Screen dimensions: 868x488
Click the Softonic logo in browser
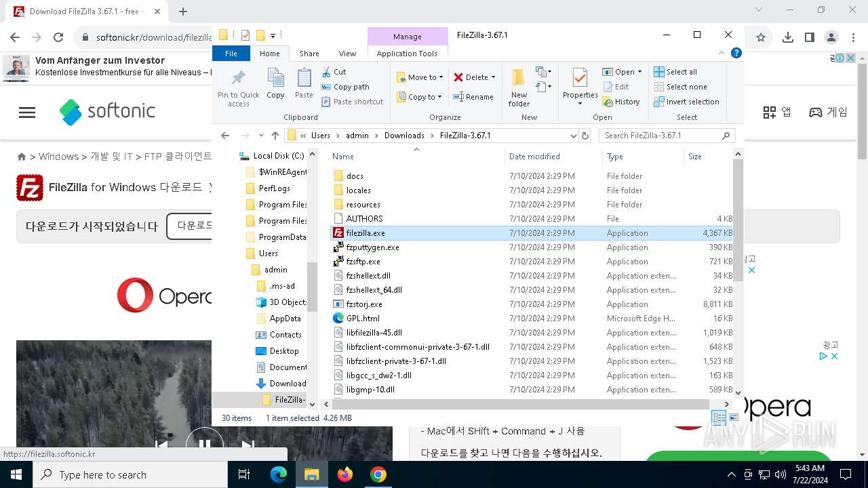pos(107,112)
